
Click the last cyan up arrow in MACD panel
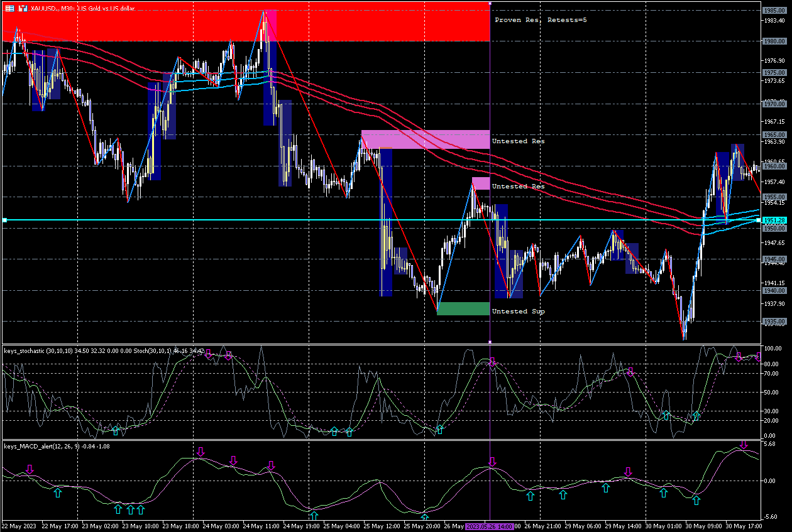696,501
